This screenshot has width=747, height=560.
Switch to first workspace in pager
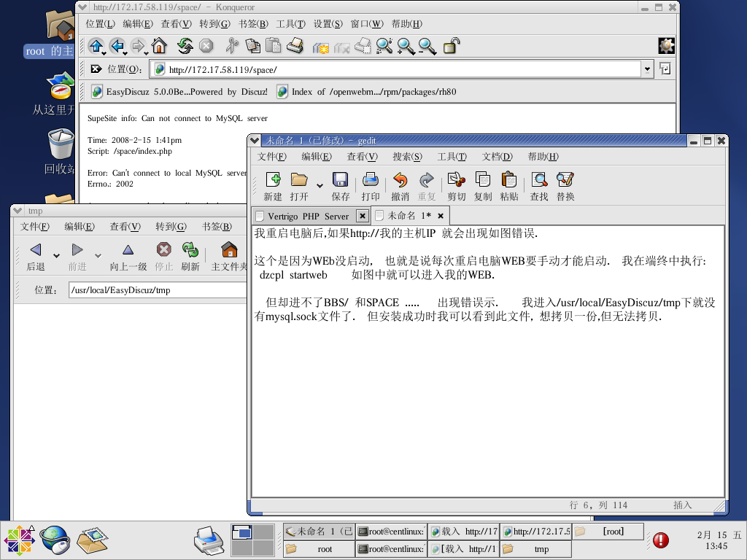click(241, 532)
